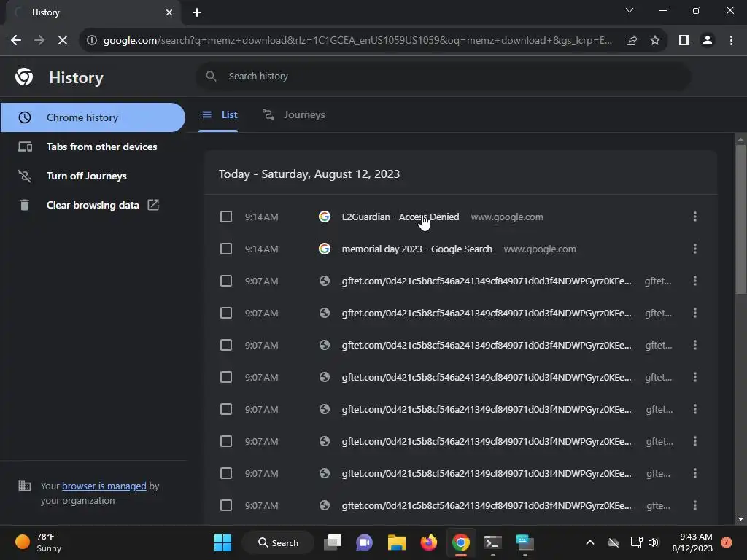Check the E2Guardian - Access Denied entry

click(226, 217)
